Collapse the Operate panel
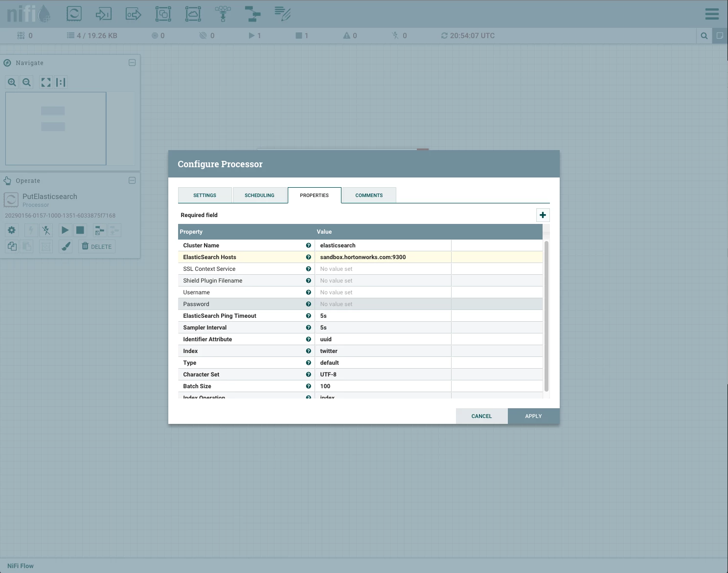The image size is (728, 573). pos(132,180)
